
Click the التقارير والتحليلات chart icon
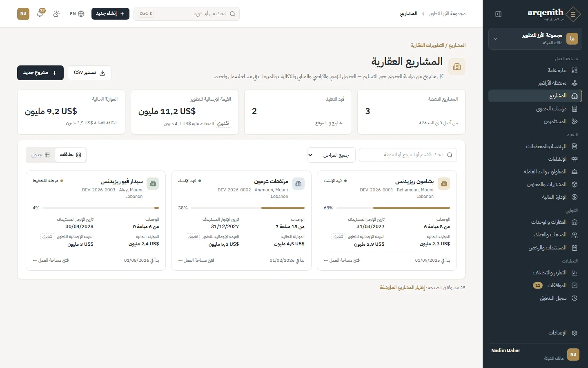point(575,273)
